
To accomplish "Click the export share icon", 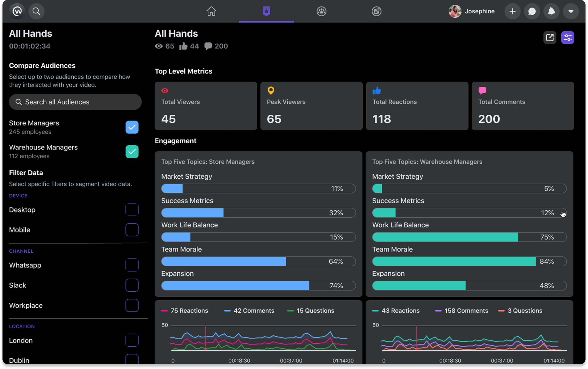I will [x=550, y=38].
